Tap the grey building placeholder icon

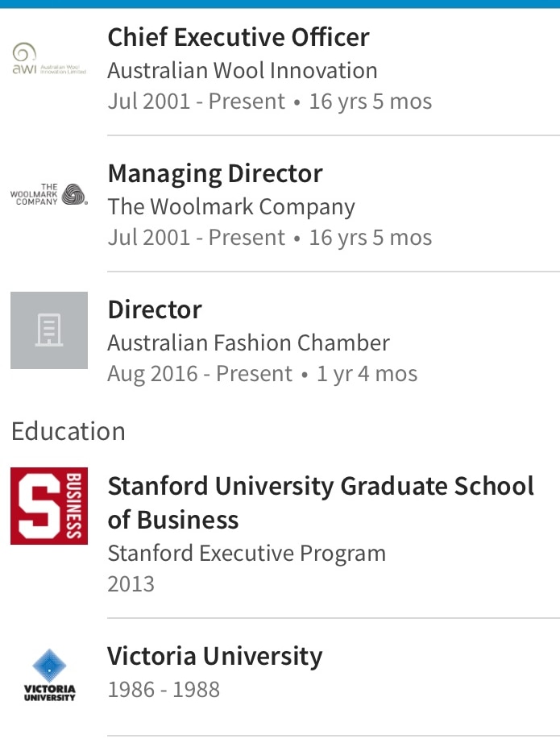coord(49,330)
